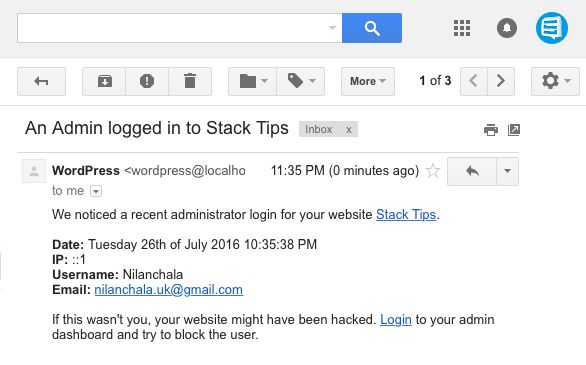
Task: Reply to the WordPress email
Action: [472, 171]
